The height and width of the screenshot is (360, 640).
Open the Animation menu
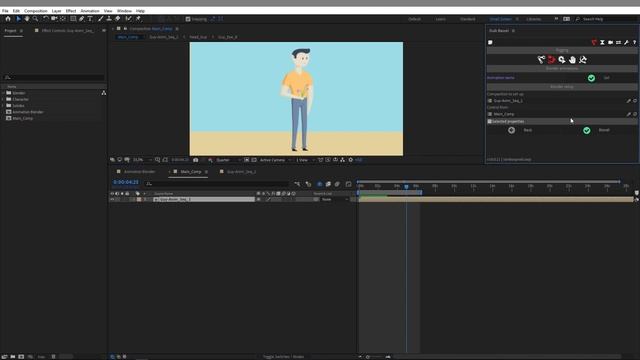90,11
